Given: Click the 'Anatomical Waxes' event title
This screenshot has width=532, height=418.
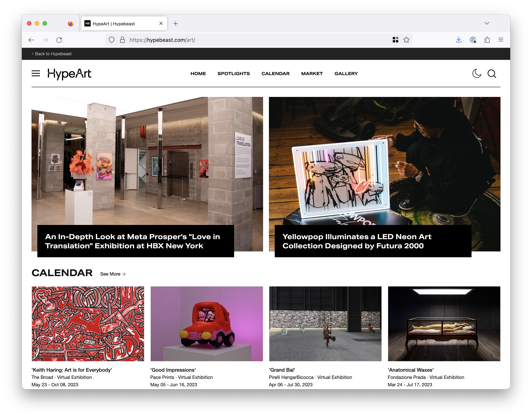Looking at the screenshot, I should 410,370.
